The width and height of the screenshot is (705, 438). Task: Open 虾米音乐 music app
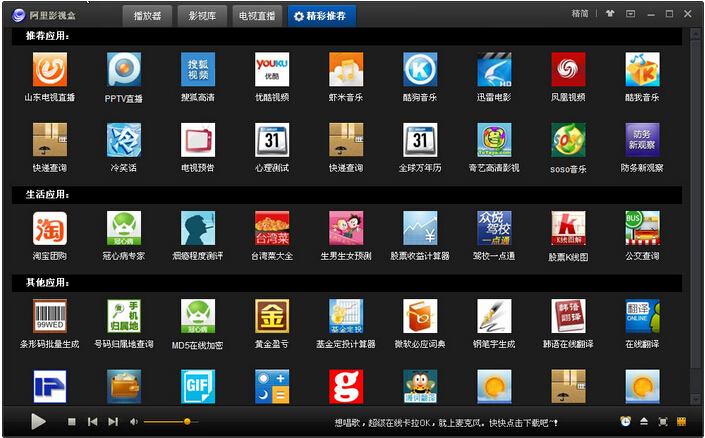tap(346, 70)
